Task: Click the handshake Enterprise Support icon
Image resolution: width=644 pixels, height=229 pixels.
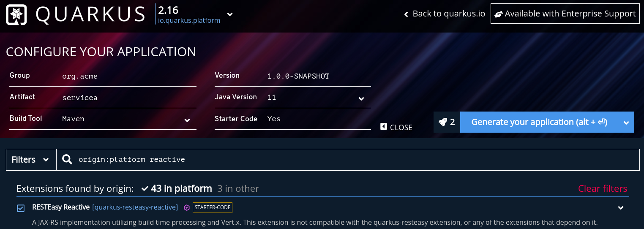Action: pos(499,14)
